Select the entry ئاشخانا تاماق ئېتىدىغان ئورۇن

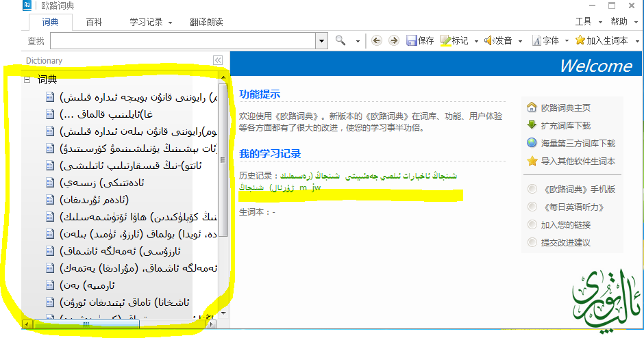[x=125, y=302]
